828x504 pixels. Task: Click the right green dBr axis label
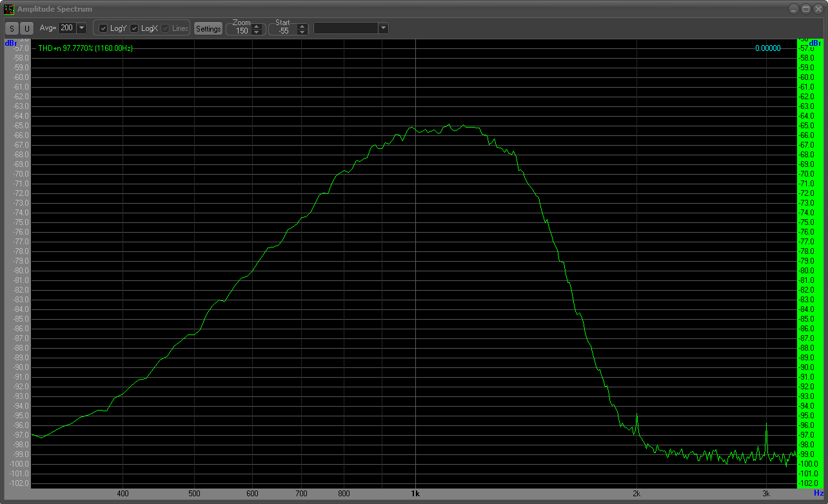click(818, 43)
